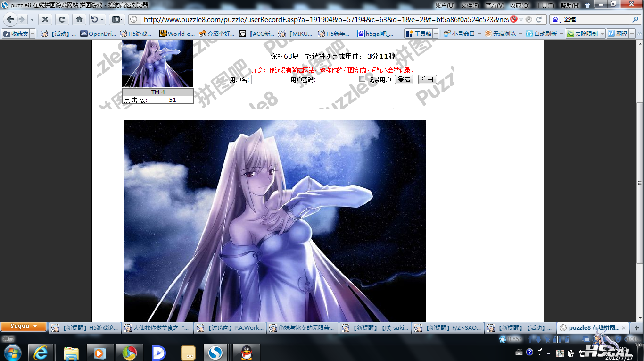Switch to the H5游戏论... tab
Viewport: 644px width, 361px height.
(85, 327)
